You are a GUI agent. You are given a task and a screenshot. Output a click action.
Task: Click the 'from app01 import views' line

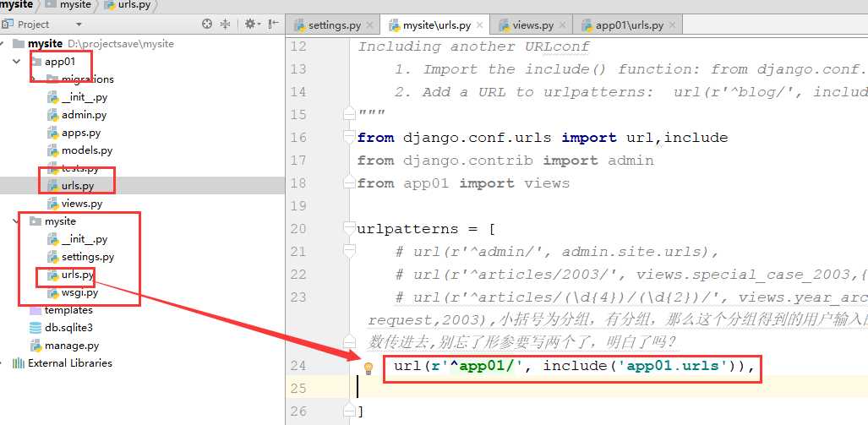[463, 183]
